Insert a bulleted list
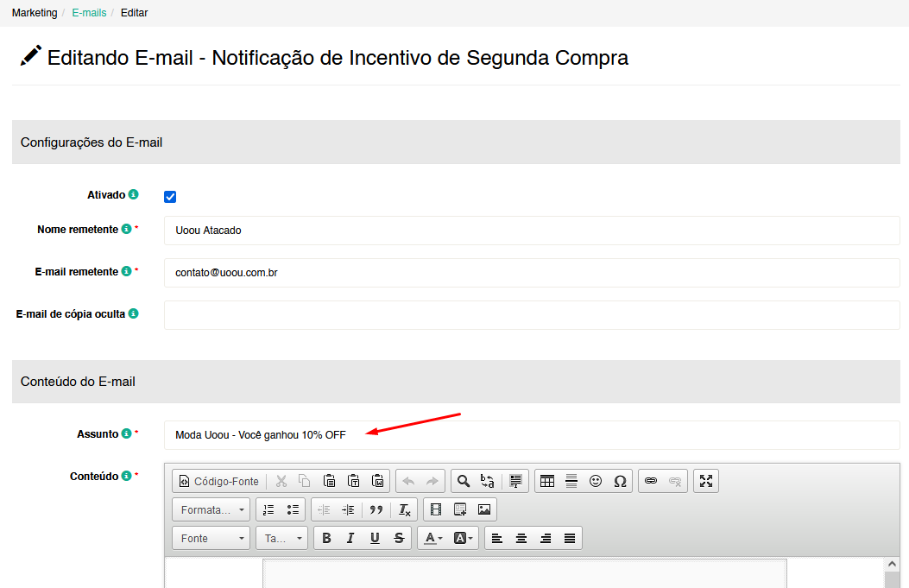Image resolution: width=909 pixels, height=588 pixels. tap(293, 509)
